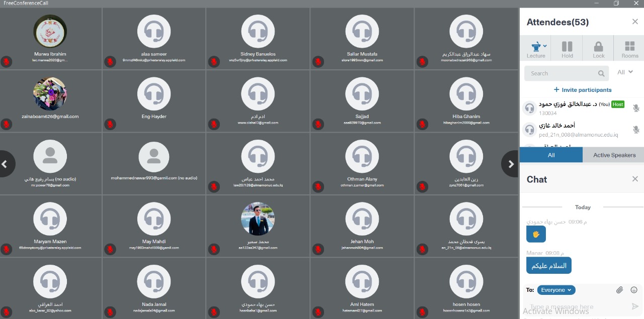Click the person avatar for mohammednawar993@gamil.com
Screen dimensions: 644x319
coord(154,157)
